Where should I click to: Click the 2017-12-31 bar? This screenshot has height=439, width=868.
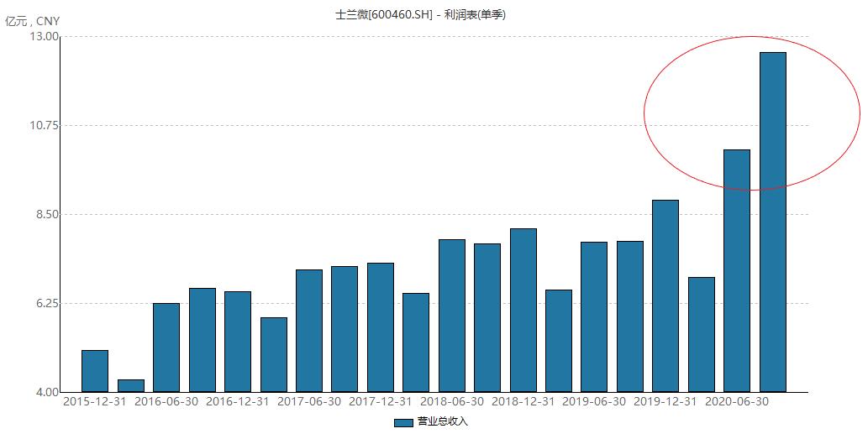pyautogui.click(x=381, y=328)
